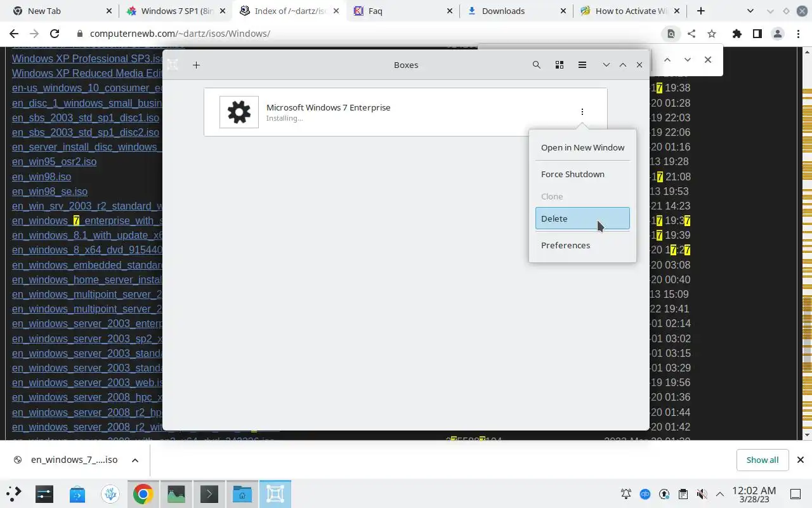The width and height of the screenshot is (812, 508).
Task: Click the three-dot menu for Windows 7 Enterprise
Action: [x=582, y=112]
